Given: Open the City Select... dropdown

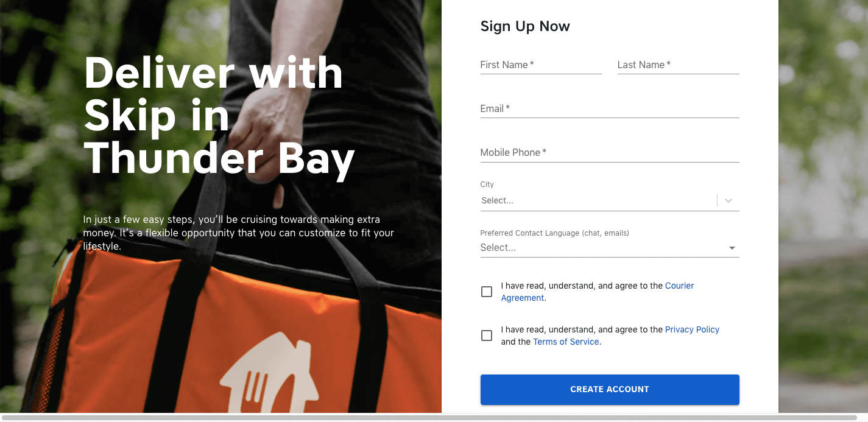Looking at the screenshot, I should coord(610,200).
